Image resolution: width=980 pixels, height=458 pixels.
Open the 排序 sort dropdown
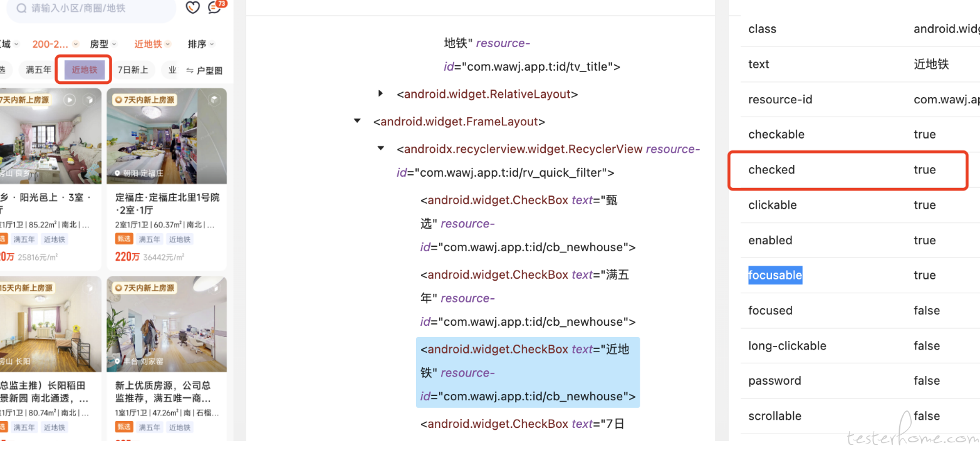coord(201,44)
